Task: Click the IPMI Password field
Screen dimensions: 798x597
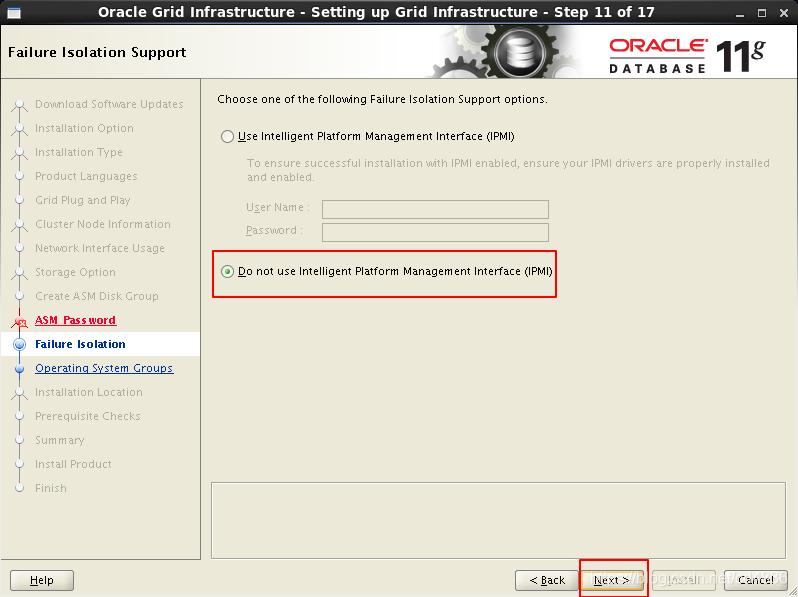Action: pyautogui.click(x=435, y=232)
